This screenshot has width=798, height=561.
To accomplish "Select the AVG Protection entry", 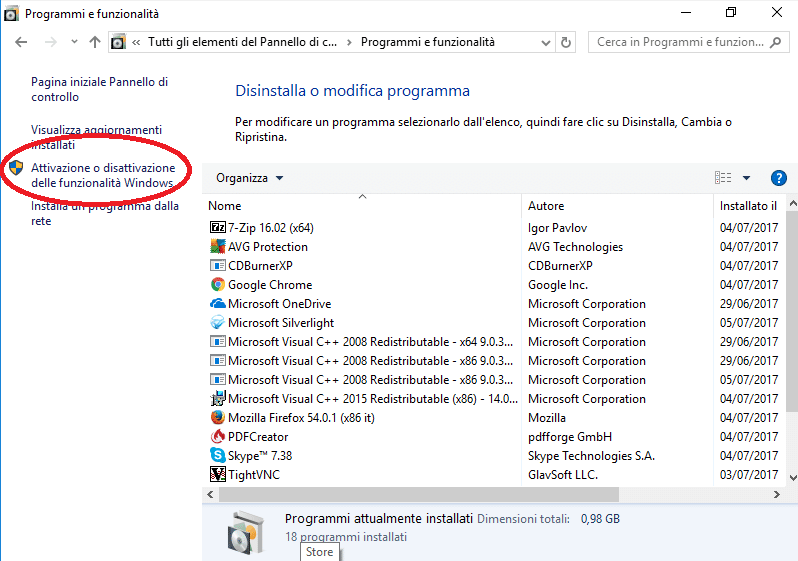I will (268, 246).
